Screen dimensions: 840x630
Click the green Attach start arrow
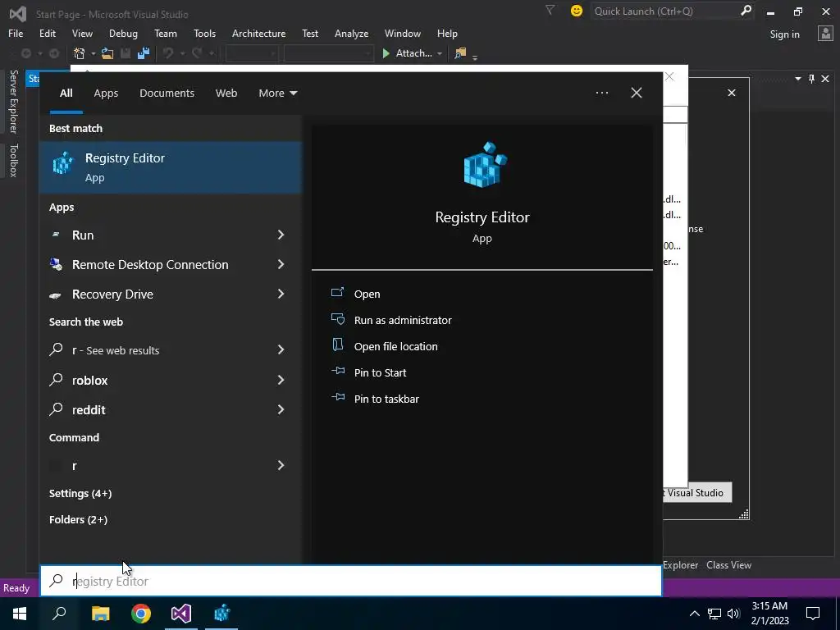pos(386,53)
